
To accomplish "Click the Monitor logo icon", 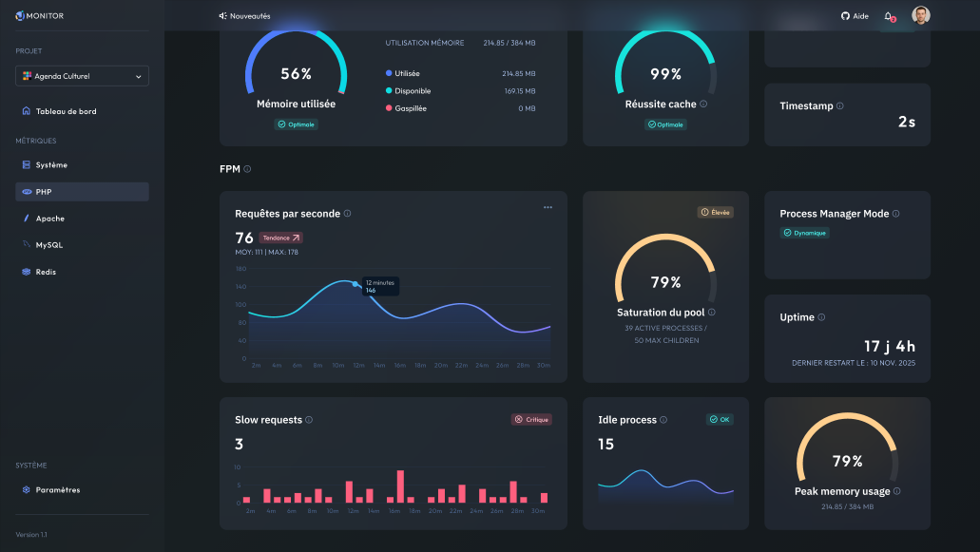I will [x=20, y=15].
